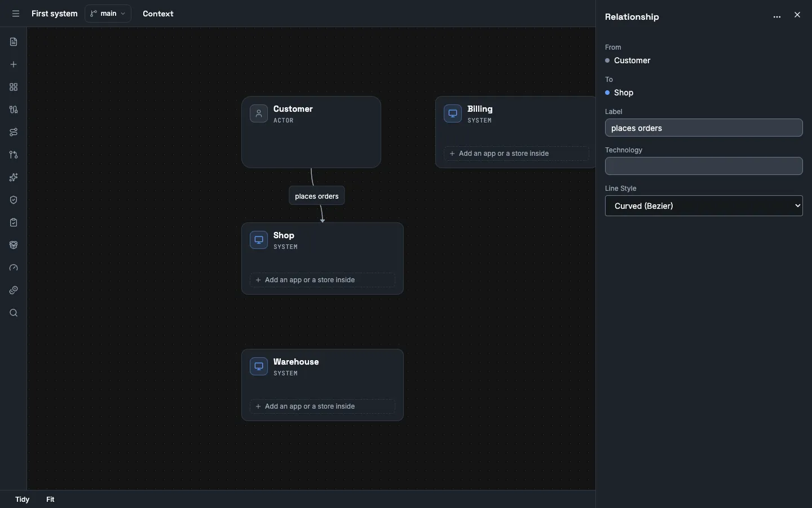Open the Relationship panel three-dots menu
Screen dimensions: 812x508
pos(778,17)
